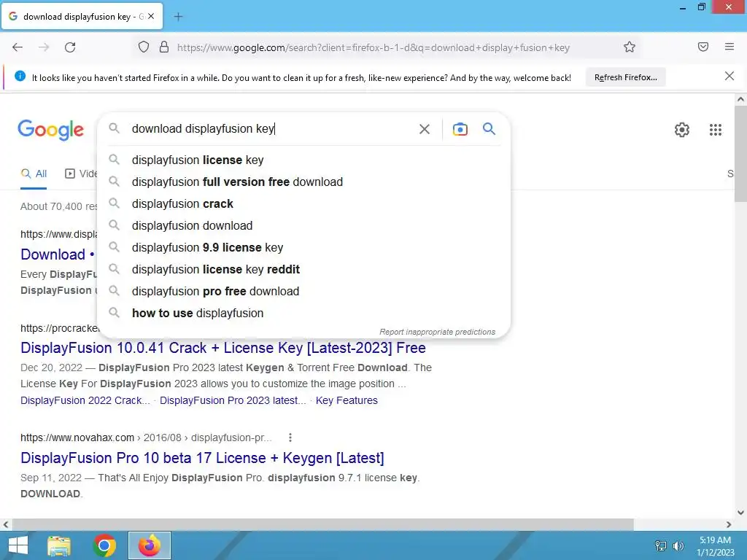Open 'DisplayFusion Pro 10 beta 17 License + Keygen' result
Viewport: 747px width, 560px height.
point(202,458)
